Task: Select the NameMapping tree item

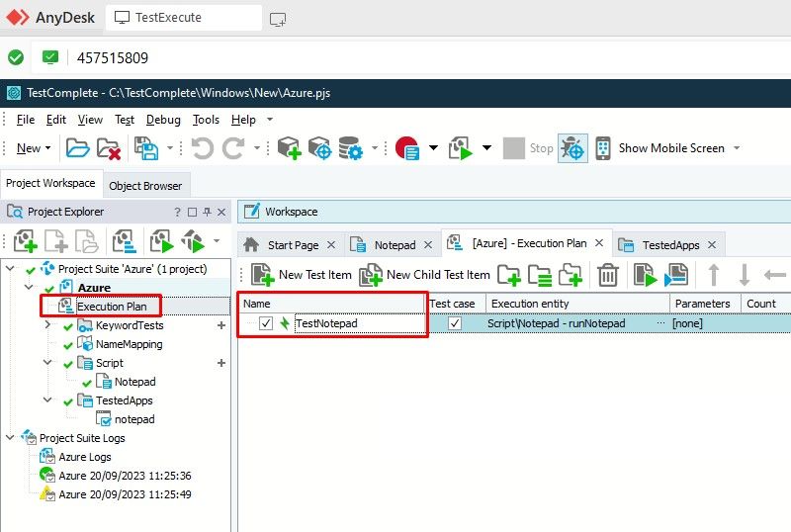Action: (x=129, y=344)
